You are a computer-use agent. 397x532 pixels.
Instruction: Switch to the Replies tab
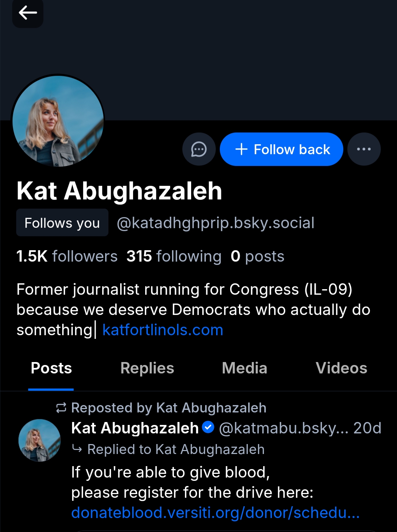coord(147,368)
